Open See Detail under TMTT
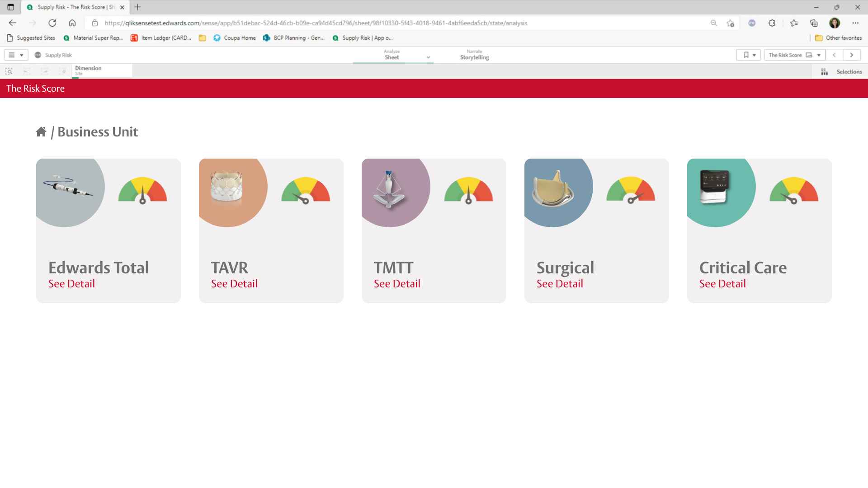868x488 pixels. 397,284
